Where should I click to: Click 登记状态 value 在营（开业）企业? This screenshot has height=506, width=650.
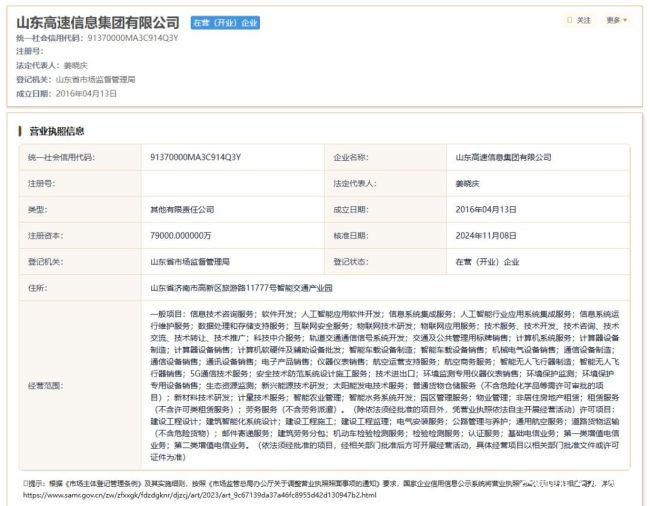487,261
